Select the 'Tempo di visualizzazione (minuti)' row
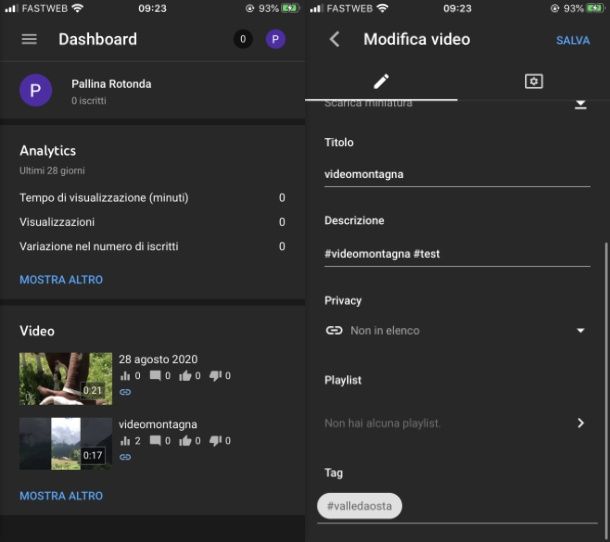The image size is (610, 542). tap(152, 198)
